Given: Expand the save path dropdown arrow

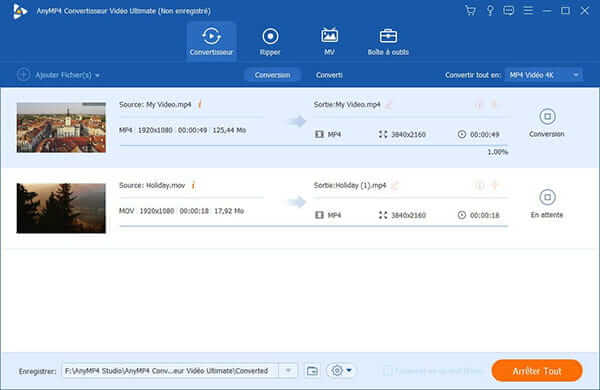Looking at the screenshot, I should pyautogui.click(x=288, y=370).
